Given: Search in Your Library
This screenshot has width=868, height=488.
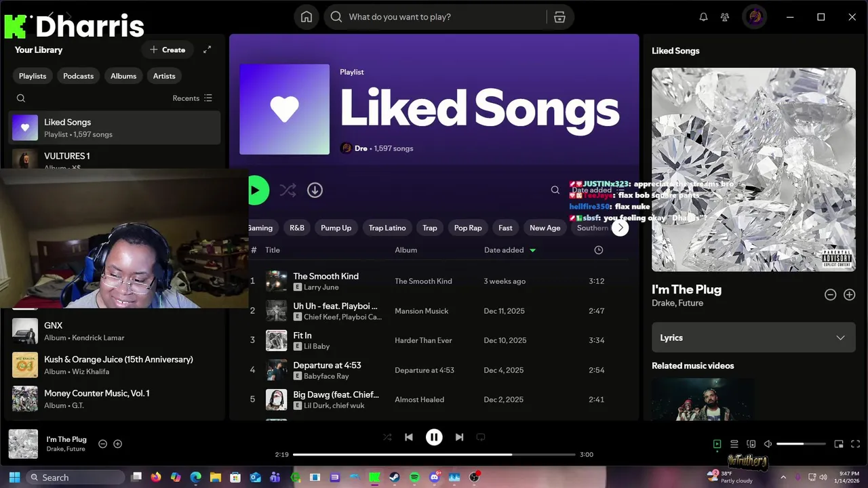Looking at the screenshot, I should [21, 98].
